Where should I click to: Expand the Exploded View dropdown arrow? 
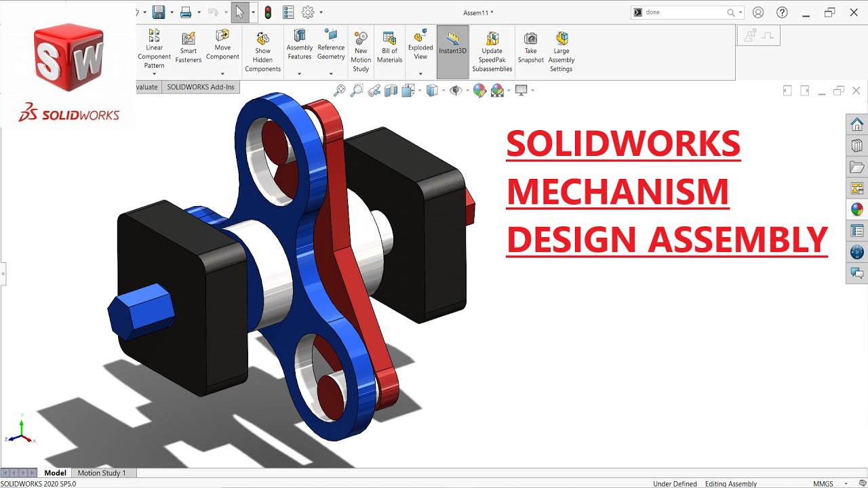(420, 74)
